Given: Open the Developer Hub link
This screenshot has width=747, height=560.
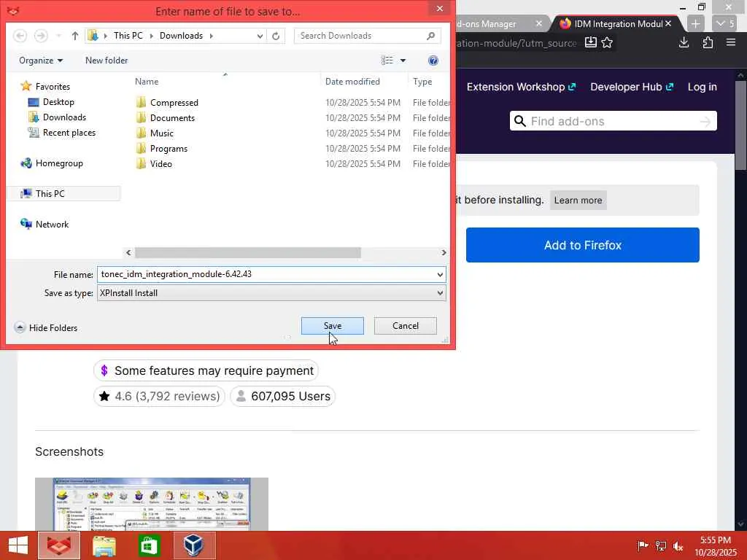Looking at the screenshot, I should pyautogui.click(x=632, y=87).
